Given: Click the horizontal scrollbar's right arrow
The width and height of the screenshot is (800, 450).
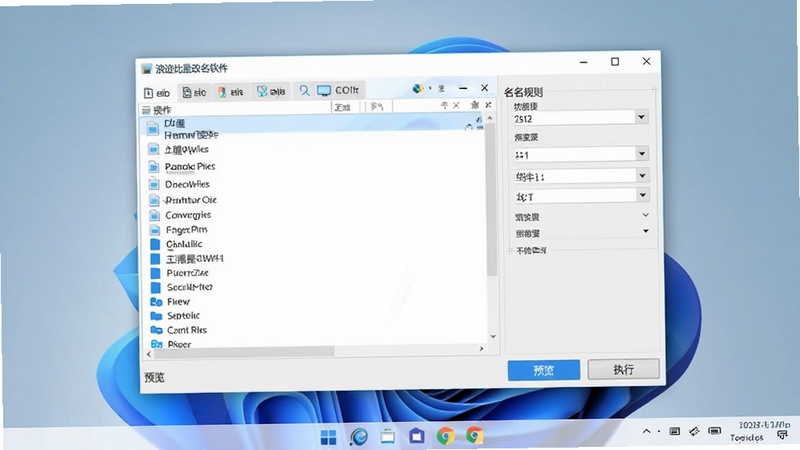Looking at the screenshot, I should (x=481, y=348).
